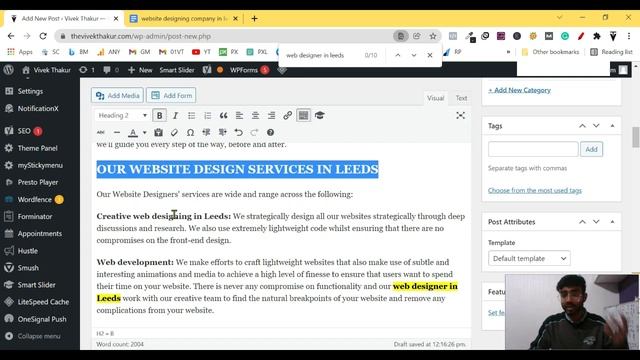The height and width of the screenshot is (360, 640).
Task: Click the graduation cap toolbar icon
Action: coord(320,116)
